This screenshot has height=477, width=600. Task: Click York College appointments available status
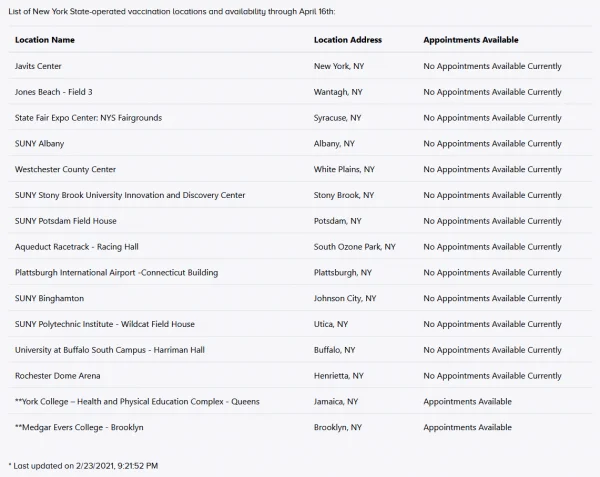click(x=467, y=402)
